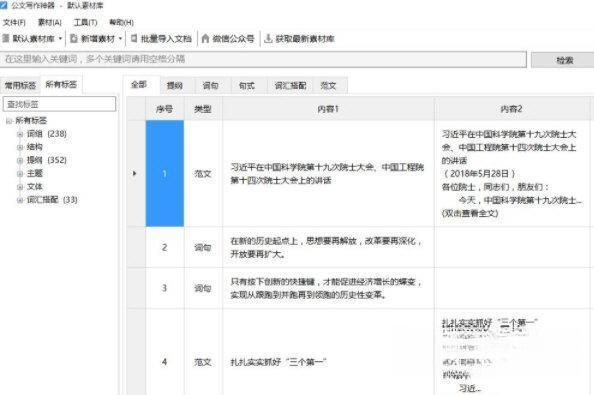Focus the 查找标签 input box
594x395 pixels.
click(59, 104)
